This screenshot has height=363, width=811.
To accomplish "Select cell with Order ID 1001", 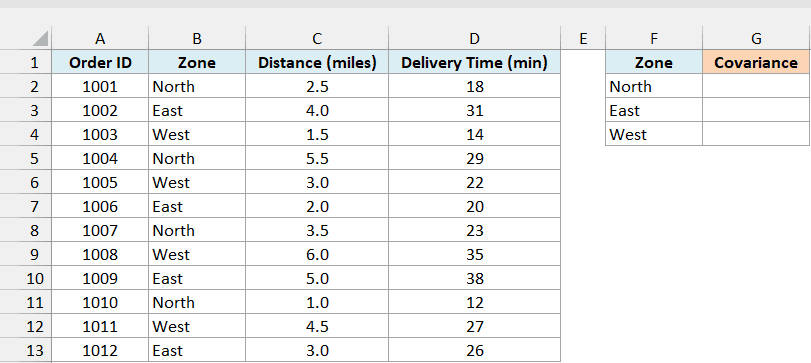I will 100,86.
